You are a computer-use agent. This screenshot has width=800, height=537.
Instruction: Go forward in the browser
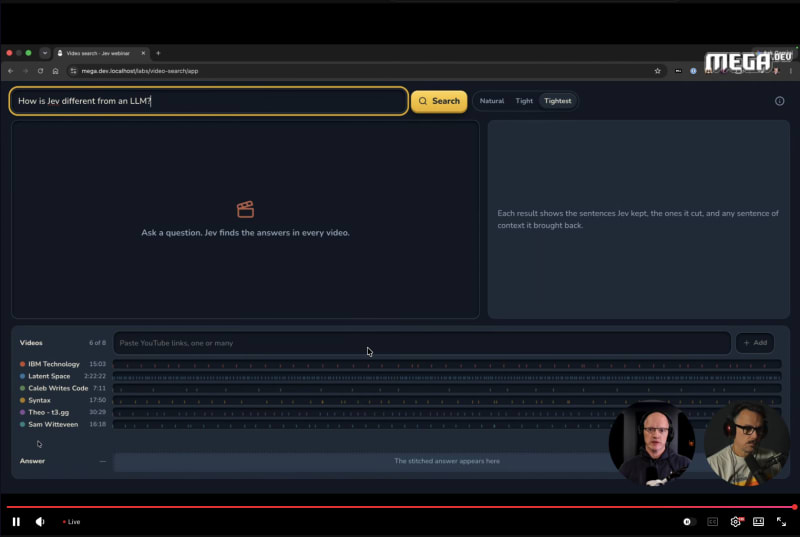(x=26, y=71)
